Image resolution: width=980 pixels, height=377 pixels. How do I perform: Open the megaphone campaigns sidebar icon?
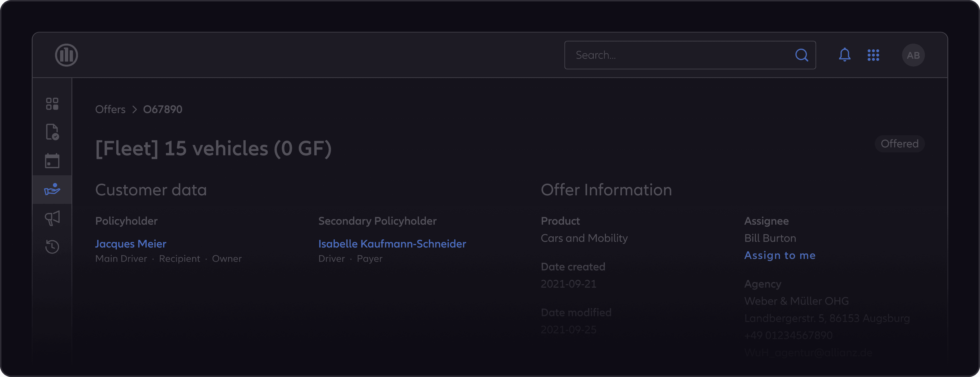[52, 218]
